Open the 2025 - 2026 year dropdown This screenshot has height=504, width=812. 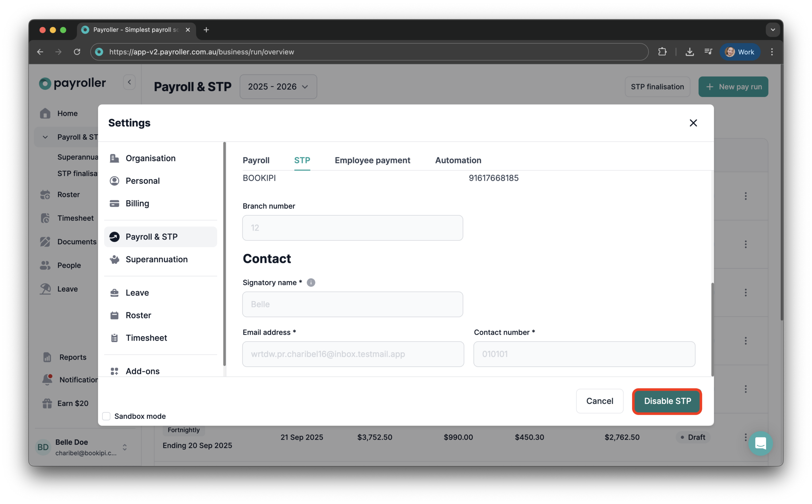278,87
